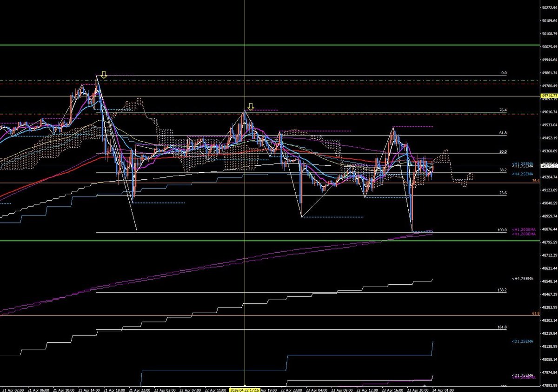Select the white 61.8 Fibonacci level label
Screen dimensions: 558x392
[503, 133]
